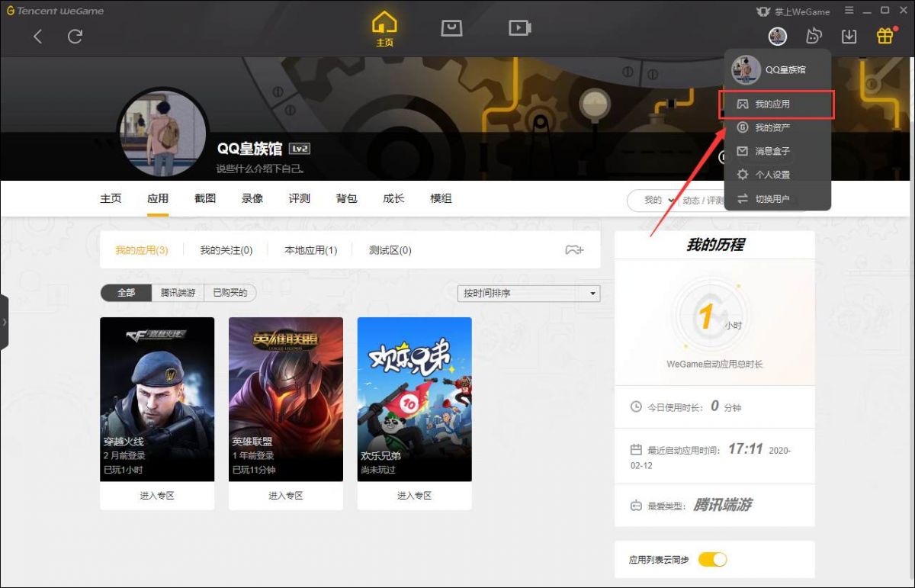Switch to 录像 tab
Viewport: 915px width, 588px height.
click(x=252, y=198)
